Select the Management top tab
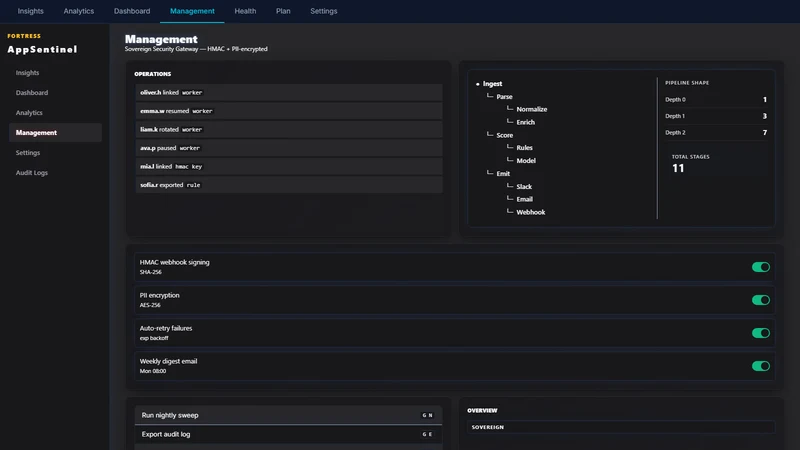Viewport: 800px width, 450px height. tap(192, 11)
